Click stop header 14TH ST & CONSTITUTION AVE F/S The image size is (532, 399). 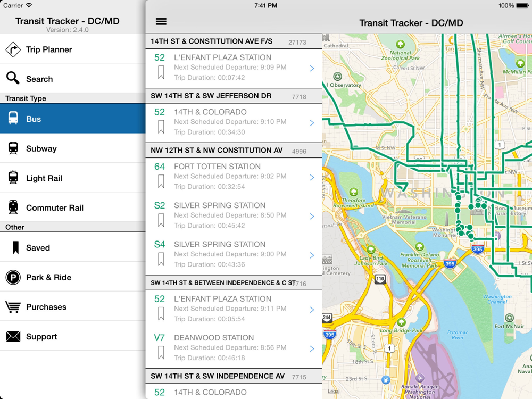click(234, 41)
